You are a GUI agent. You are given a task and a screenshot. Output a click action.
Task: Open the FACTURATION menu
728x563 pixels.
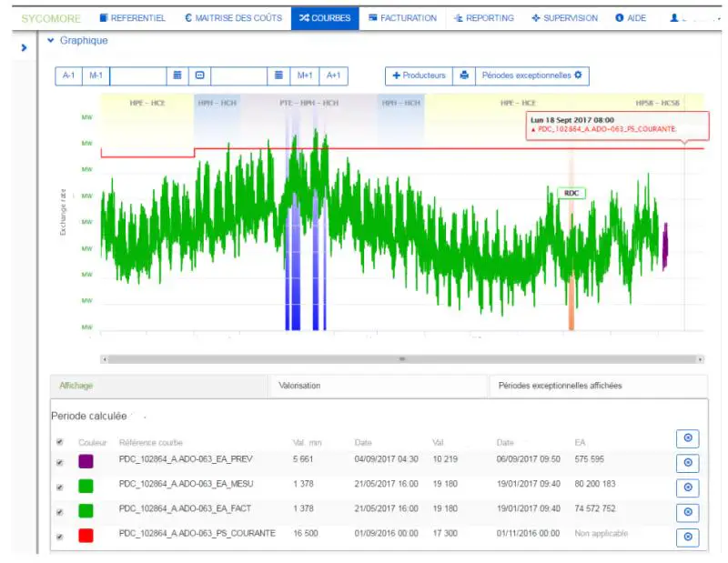(x=402, y=18)
